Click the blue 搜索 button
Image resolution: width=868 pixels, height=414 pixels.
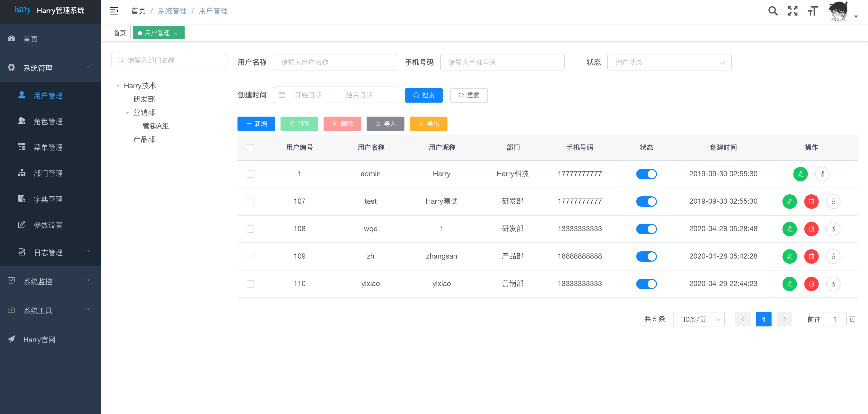pos(424,95)
